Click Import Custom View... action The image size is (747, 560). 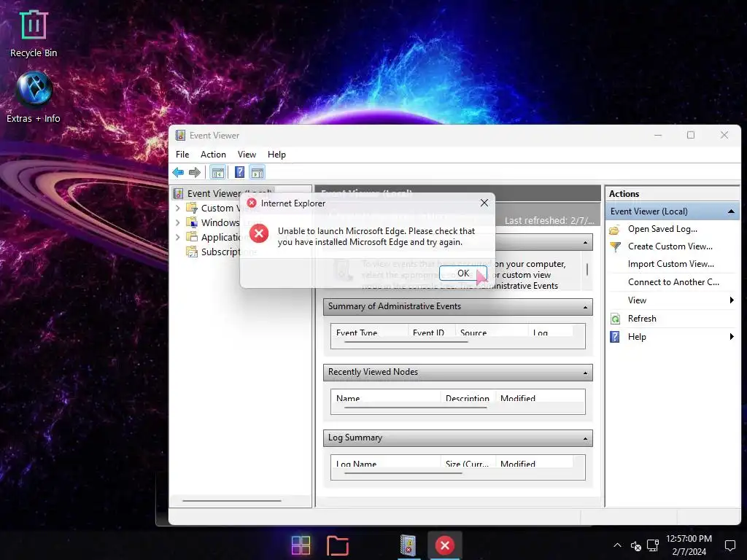click(x=671, y=264)
